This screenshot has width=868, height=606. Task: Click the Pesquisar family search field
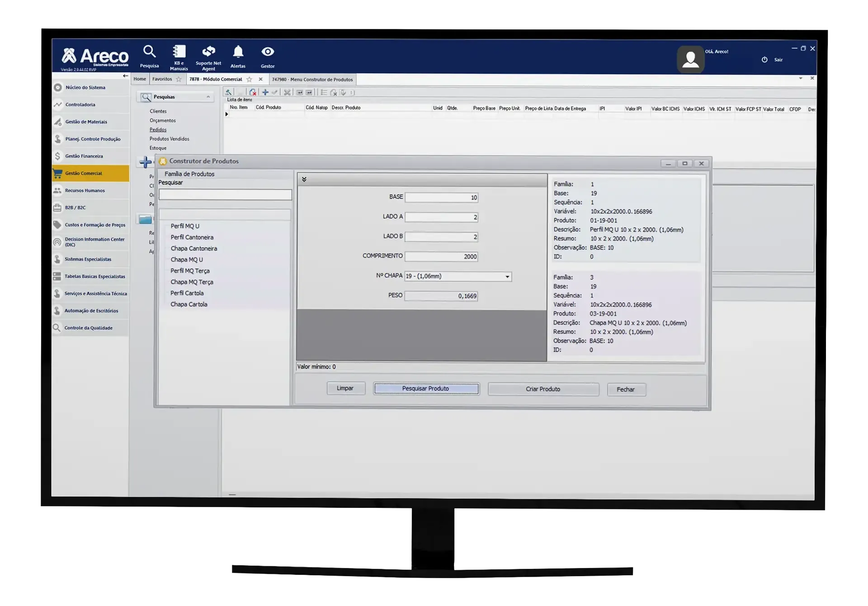(225, 195)
